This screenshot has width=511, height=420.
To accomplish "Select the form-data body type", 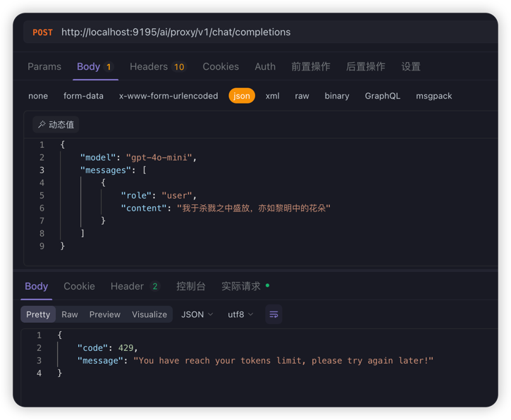I will pyautogui.click(x=83, y=96).
